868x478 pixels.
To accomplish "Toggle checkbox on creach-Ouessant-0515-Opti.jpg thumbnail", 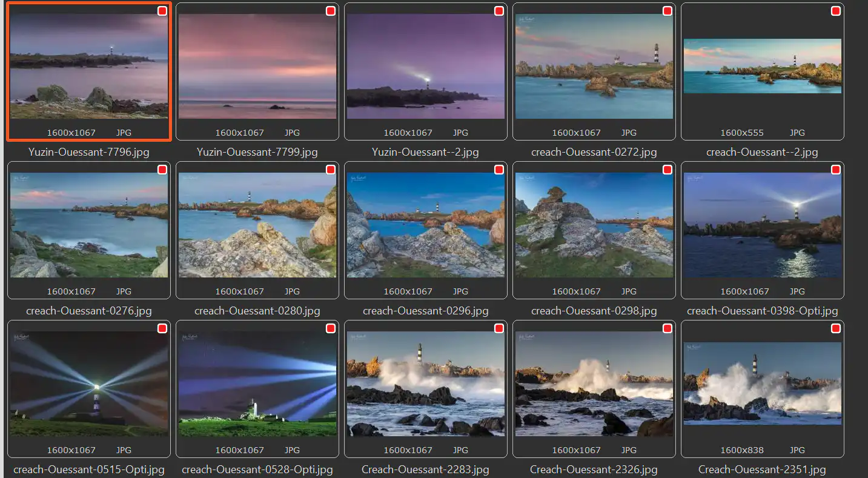I will [162, 329].
